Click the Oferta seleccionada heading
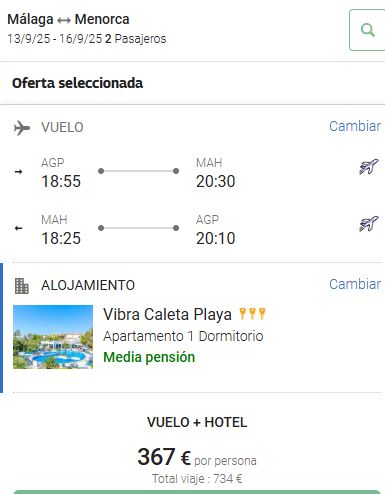The width and height of the screenshot is (385, 494). pos(78,83)
